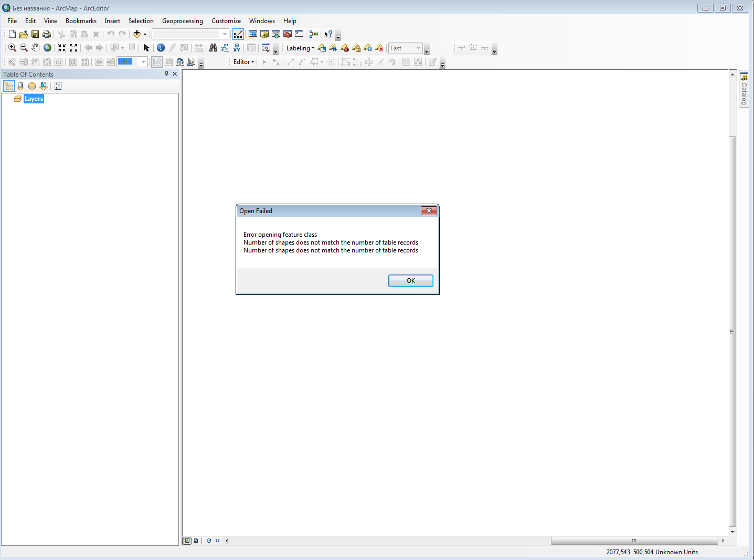Save the map document

click(x=35, y=34)
